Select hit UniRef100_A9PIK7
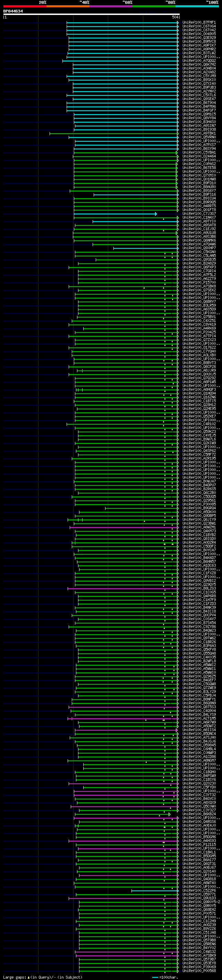 point(199,45)
